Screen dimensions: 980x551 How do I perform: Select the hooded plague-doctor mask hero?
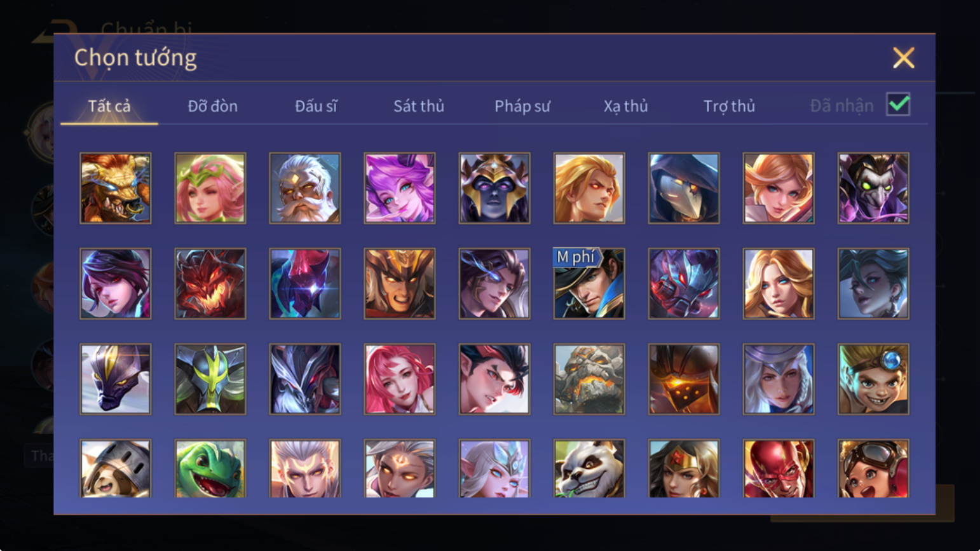click(684, 188)
